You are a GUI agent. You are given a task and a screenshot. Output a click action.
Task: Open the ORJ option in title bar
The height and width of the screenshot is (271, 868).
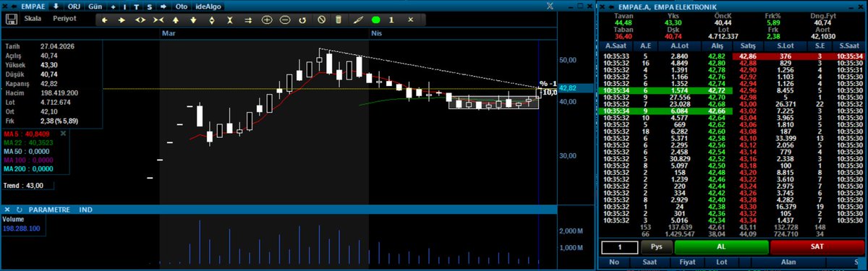75,6
